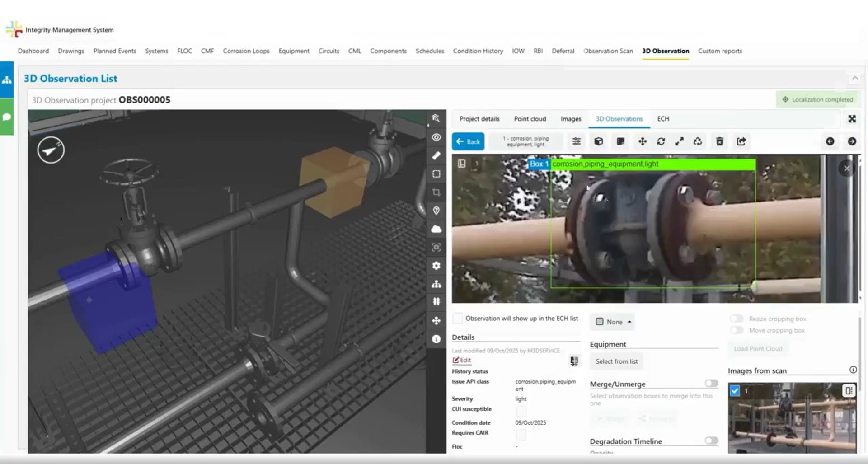
Task: Click the blue Back button
Action: click(468, 141)
